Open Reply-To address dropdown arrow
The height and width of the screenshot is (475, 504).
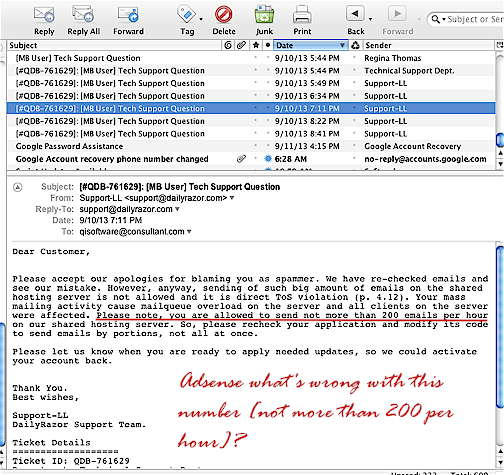(x=177, y=209)
